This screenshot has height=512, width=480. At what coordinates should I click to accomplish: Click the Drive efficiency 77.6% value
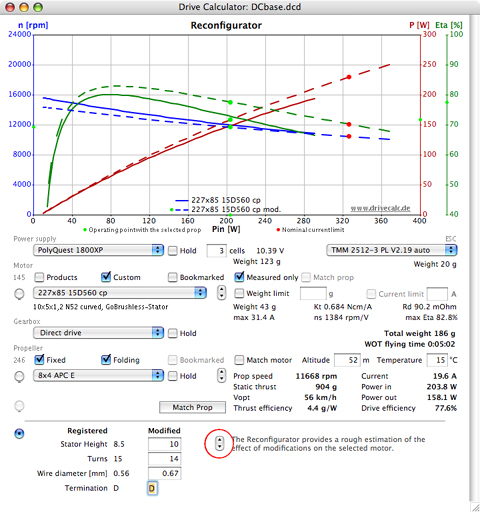tap(446, 408)
